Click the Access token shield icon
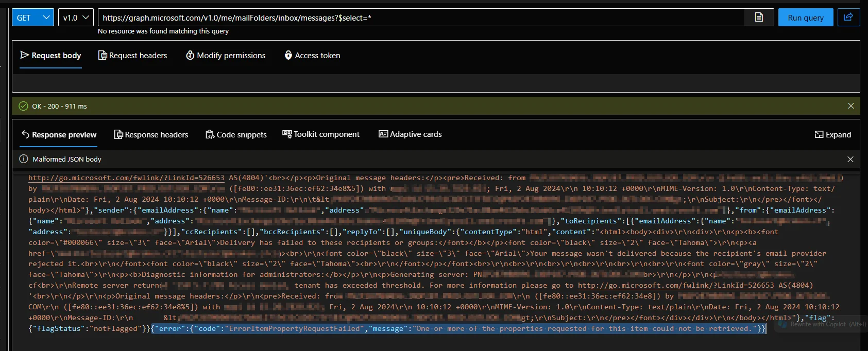The height and width of the screenshot is (351, 868). [x=288, y=55]
